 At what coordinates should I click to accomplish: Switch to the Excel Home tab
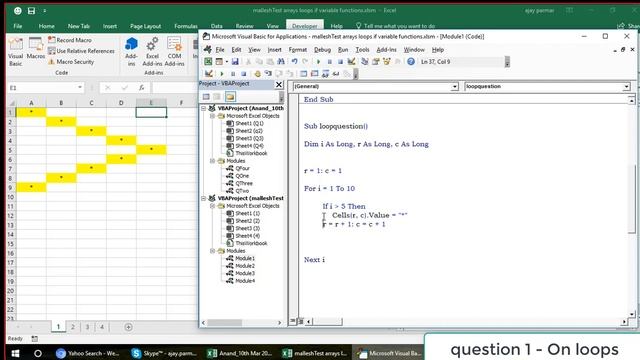47,26
